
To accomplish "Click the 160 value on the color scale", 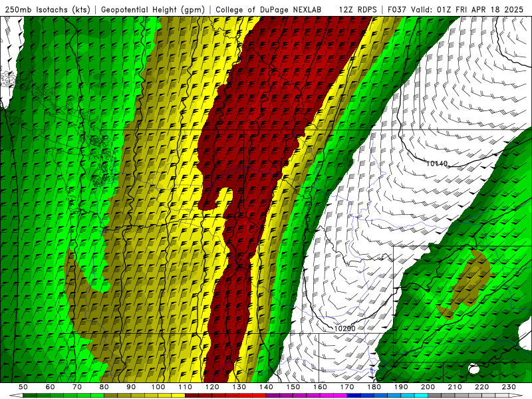I will click(320, 387).
